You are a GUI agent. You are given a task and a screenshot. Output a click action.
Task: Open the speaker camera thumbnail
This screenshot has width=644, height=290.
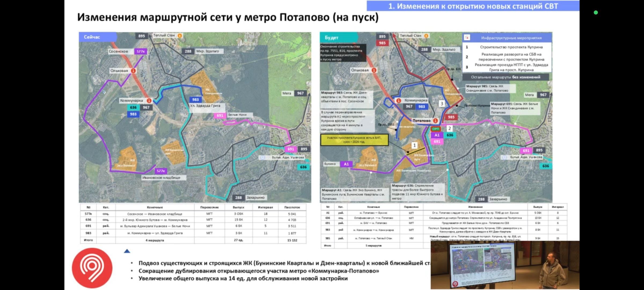click(x=504, y=265)
